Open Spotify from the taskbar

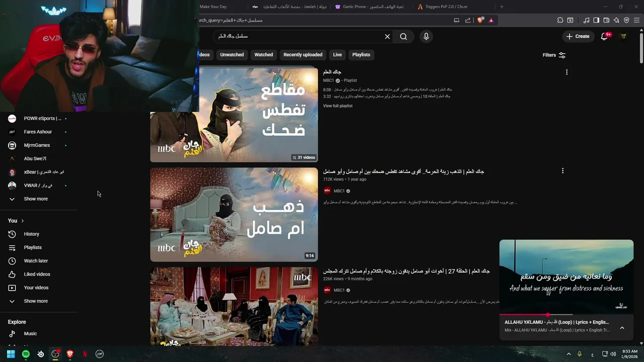[x=26, y=354]
